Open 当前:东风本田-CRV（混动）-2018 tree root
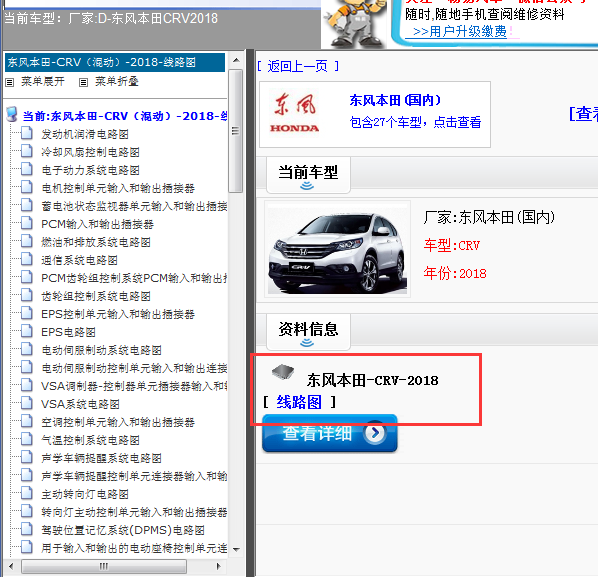Screen dimensions: 598x577 125,116
